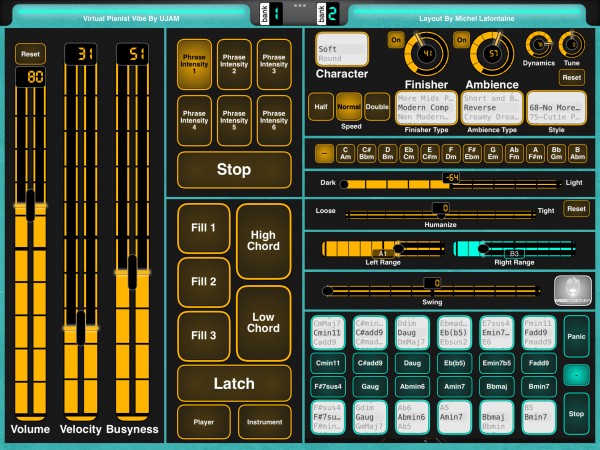Select the B / Abm key button
The image size is (600, 450).
tap(577, 153)
